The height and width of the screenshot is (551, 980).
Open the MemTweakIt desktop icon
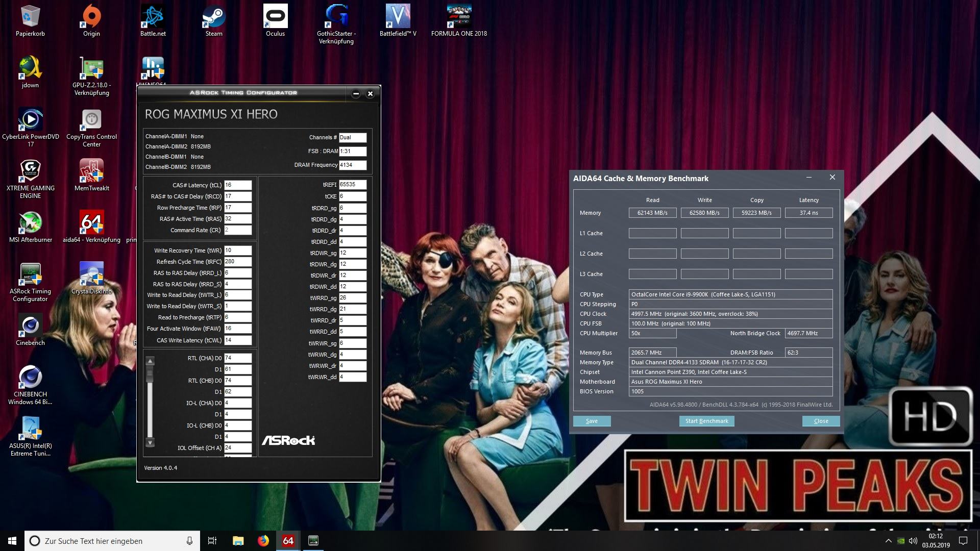91,176
